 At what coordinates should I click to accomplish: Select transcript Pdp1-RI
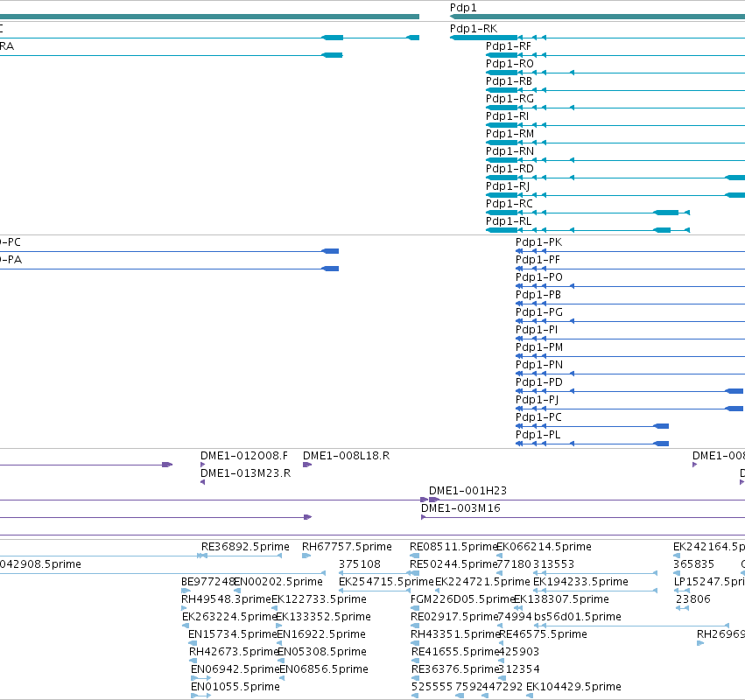[507, 116]
